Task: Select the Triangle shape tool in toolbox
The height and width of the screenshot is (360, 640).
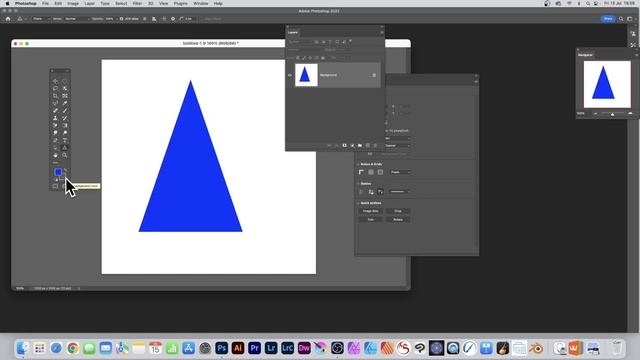Action: pyautogui.click(x=64, y=148)
